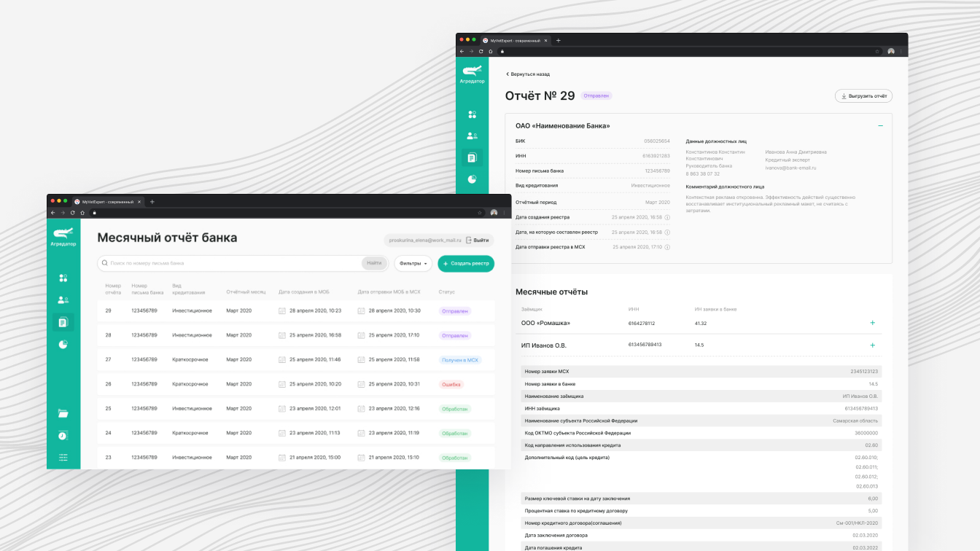Open the folder icon in front window sidebar
The width and height of the screenshot is (980, 551).
point(63,413)
